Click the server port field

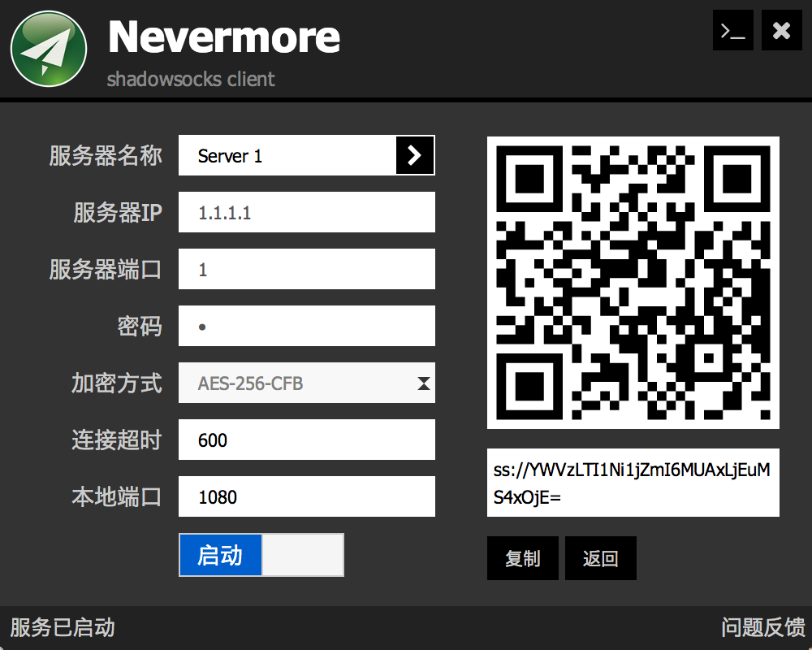point(307,270)
